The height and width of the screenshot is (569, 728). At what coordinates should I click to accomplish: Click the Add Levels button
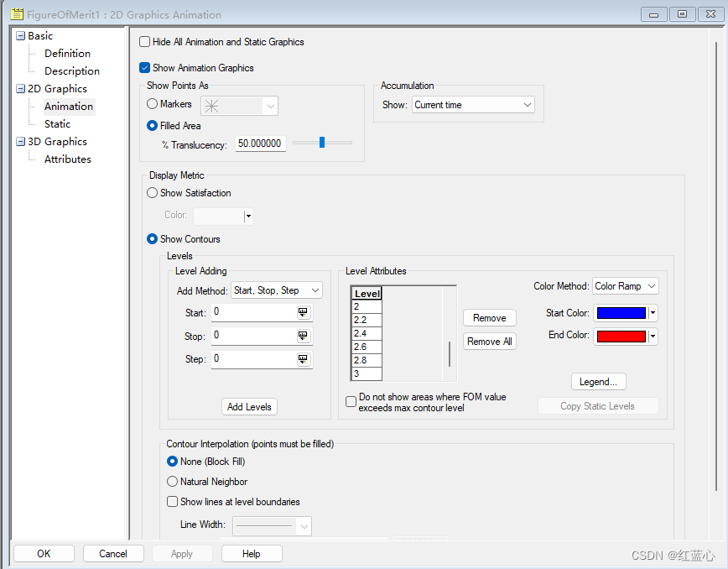pos(249,407)
